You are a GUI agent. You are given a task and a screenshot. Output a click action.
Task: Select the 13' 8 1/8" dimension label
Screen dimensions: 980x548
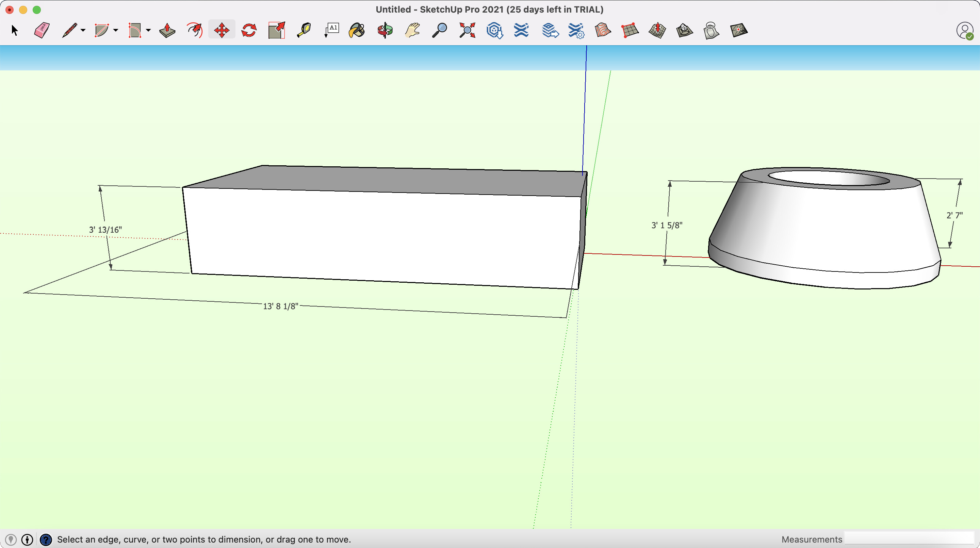tap(280, 306)
